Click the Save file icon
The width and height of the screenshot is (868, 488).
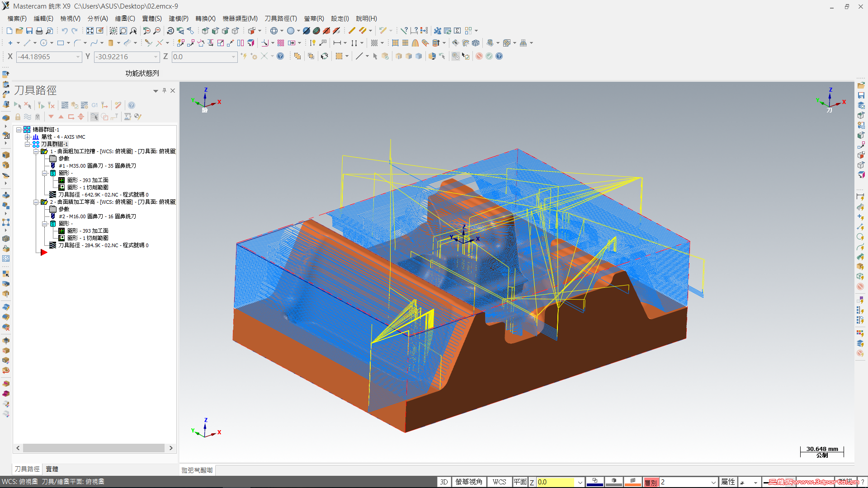(29, 31)
